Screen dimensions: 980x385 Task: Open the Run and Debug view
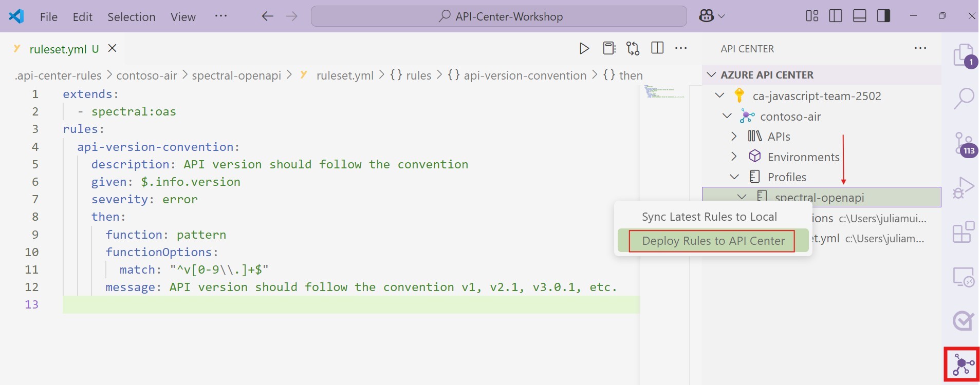click(x=964, y=187)
